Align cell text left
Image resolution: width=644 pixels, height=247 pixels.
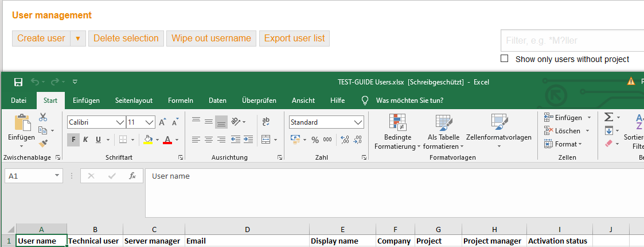click(196, 140)
